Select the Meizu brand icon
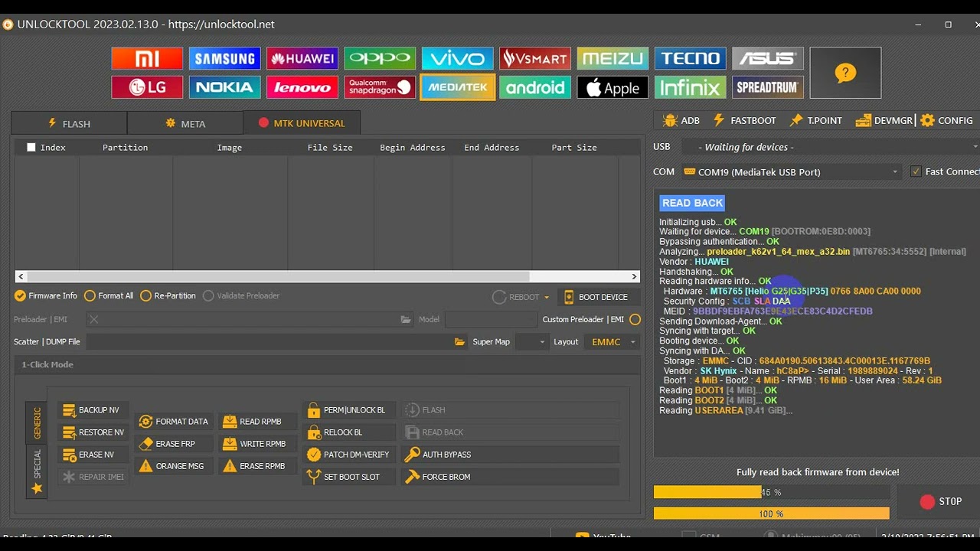Image resolution: width=980 pixels, height=551 pixels. (613, 58)
